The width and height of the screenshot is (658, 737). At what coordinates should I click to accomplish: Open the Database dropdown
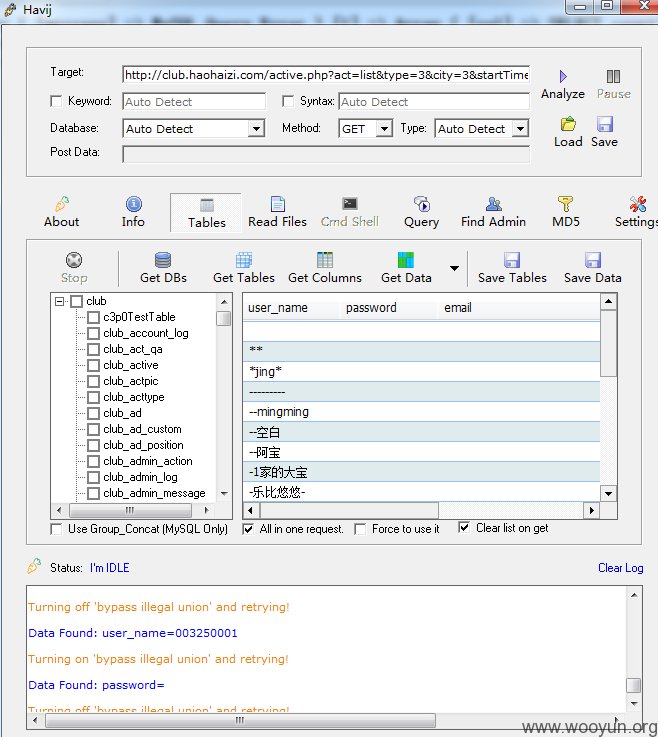pos(256,129)
